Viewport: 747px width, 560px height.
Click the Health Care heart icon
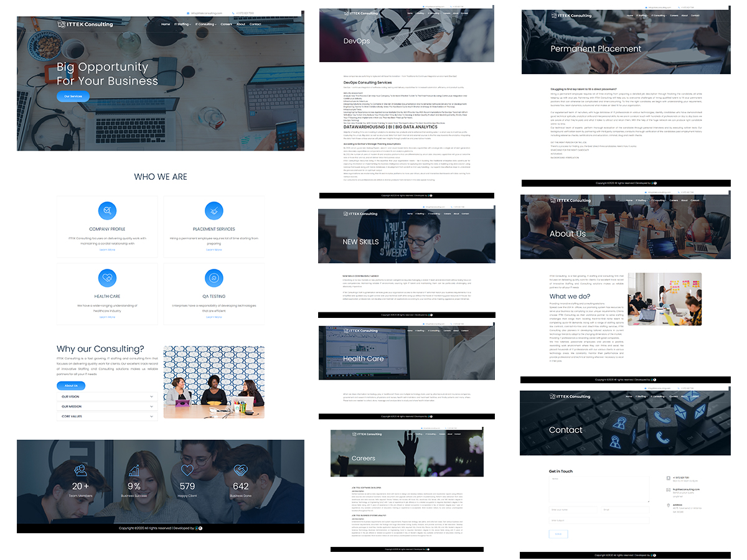107,278
